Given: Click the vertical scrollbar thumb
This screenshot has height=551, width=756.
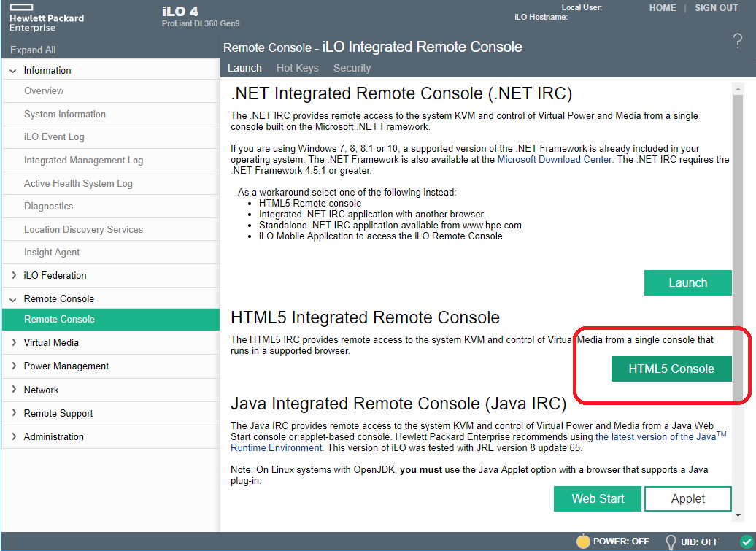Looking at the screenshot, I should (738, 247).
